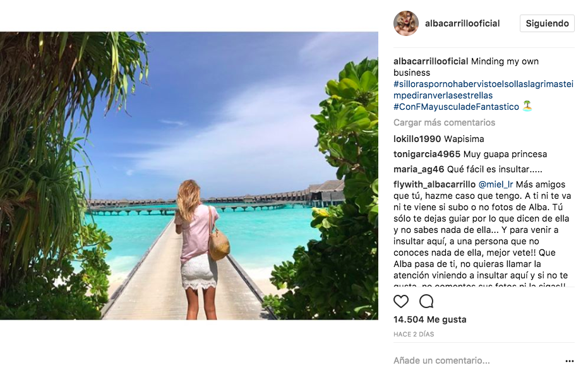
Task: View the 14.504 Me gusta likes list
Action: pos(429,319)
